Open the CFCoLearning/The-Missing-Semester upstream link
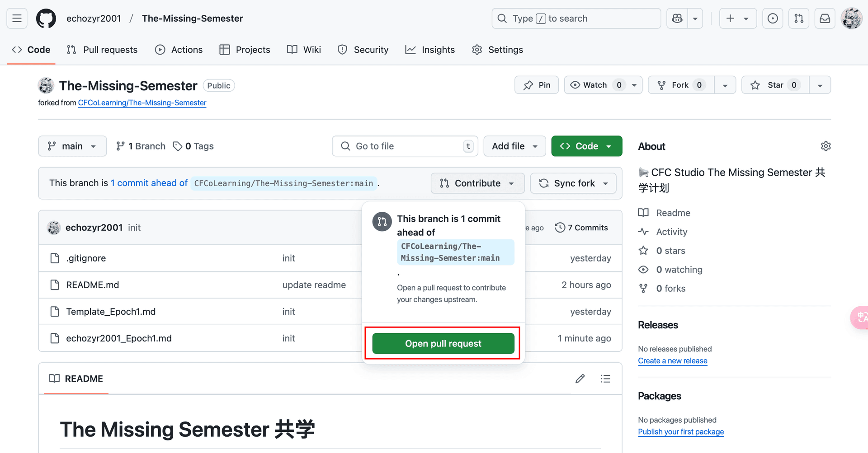The image size is (868, 453). point(142,103)
